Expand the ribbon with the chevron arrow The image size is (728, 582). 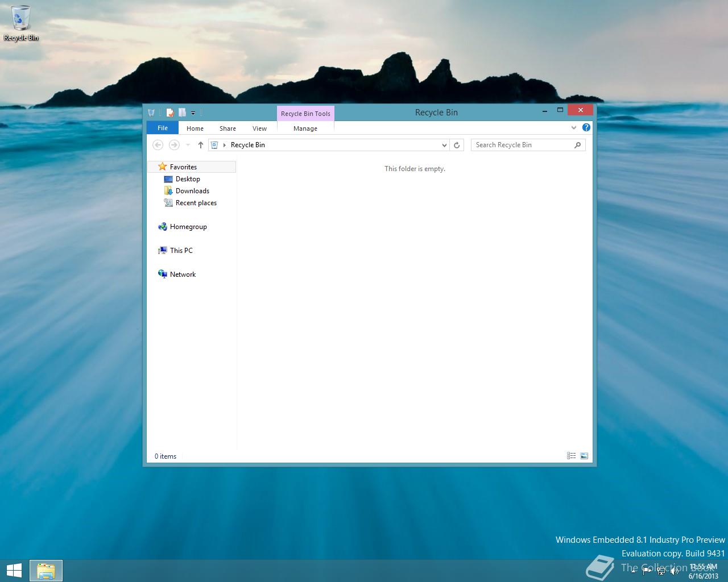(573, 128)
